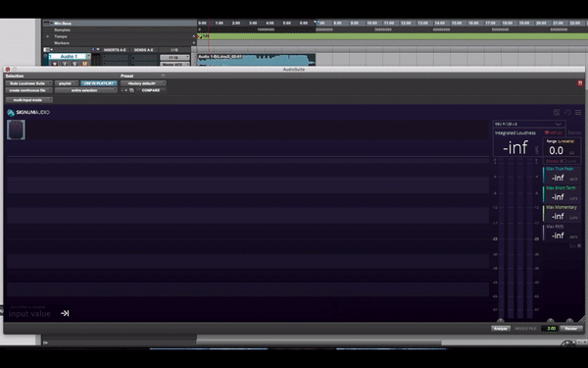Click the Analyze button
This screenshot has width=588, height=368.
tap(501, 329)
